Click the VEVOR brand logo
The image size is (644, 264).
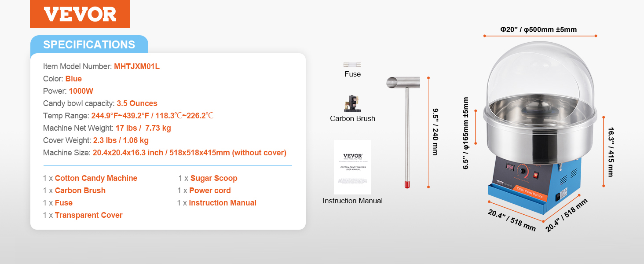pos(80,14)
